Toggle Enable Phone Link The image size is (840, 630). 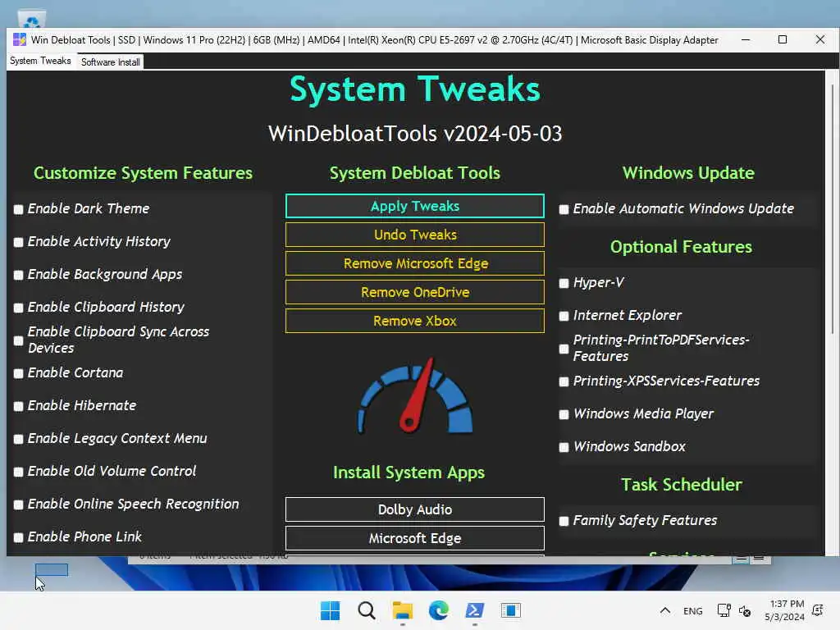(18, 537)
